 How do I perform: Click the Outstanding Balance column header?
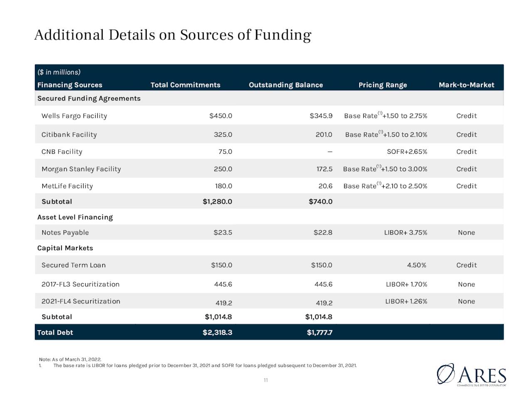point(286,85)
